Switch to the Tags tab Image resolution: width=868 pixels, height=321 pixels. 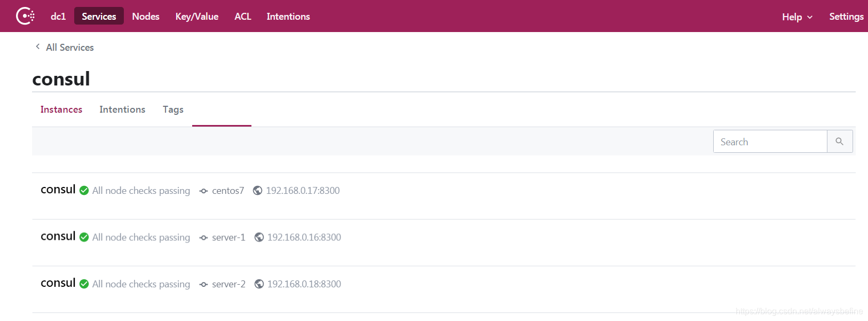[x=173, y=109]
